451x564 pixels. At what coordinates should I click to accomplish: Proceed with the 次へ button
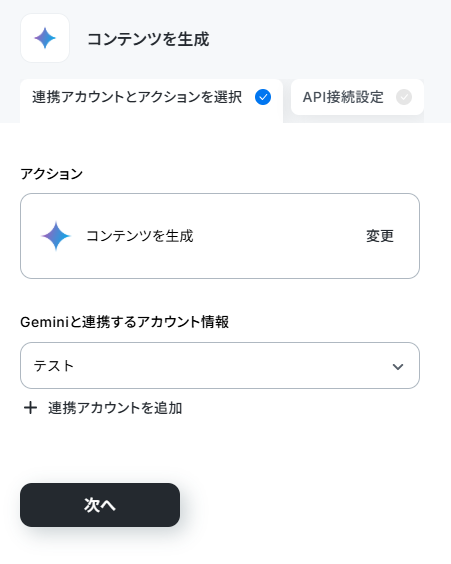[x=100, y=505]
